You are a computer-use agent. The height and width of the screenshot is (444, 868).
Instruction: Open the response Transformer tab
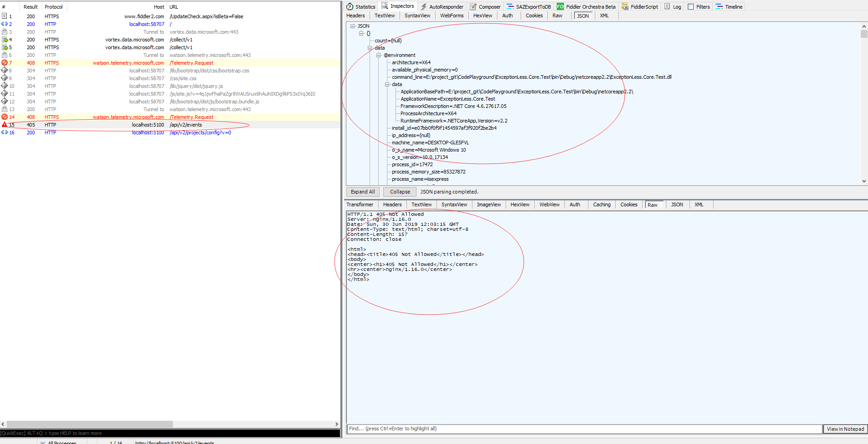tap(360, 204)
